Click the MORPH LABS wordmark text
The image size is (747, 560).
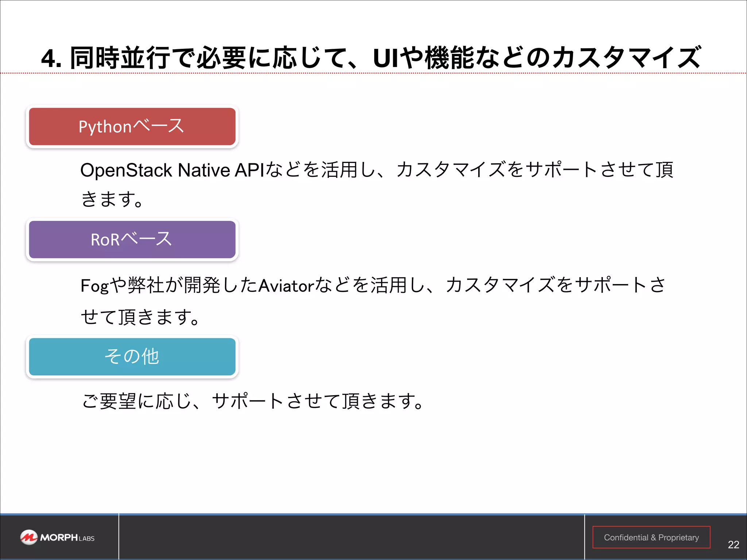tap(67, 538)
